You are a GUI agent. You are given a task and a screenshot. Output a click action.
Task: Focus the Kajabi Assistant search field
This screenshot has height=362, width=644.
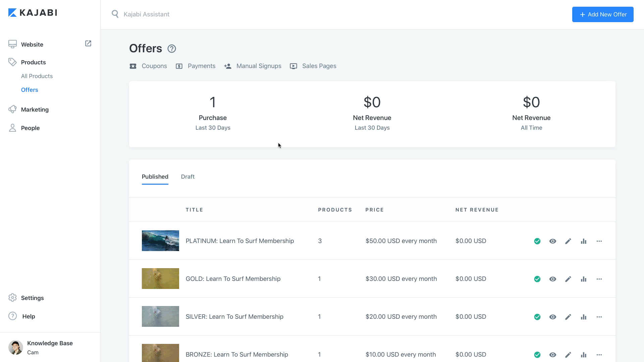201,14
